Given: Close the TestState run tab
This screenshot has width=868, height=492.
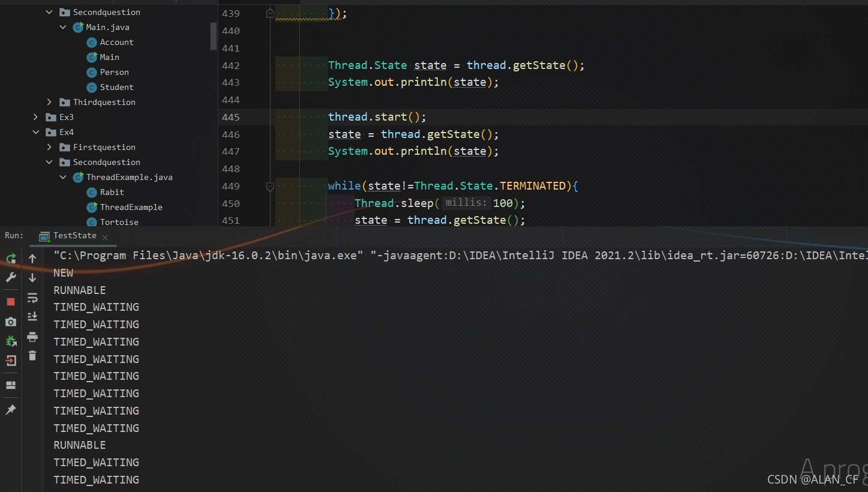Looking at the screenshot, I should (x=105, y=238).
